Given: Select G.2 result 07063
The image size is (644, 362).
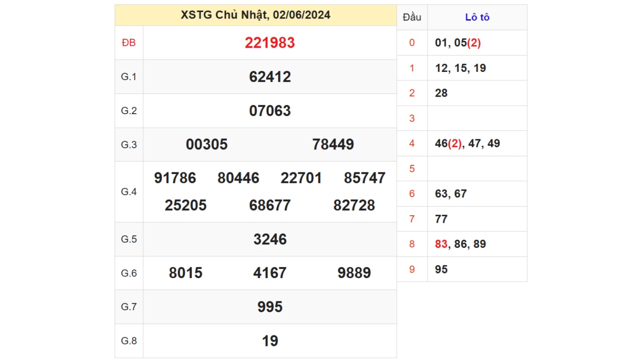Looking at the screenshot, I should [270, 111].
